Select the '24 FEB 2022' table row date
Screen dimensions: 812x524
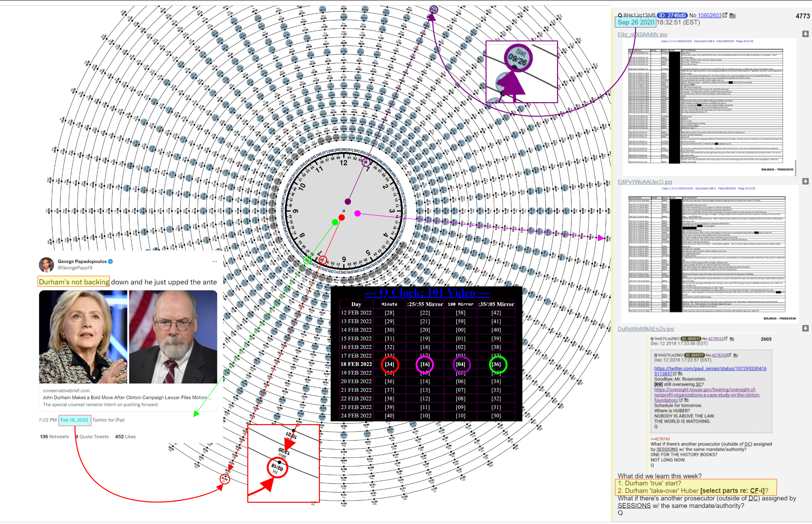tap(356, 415)
